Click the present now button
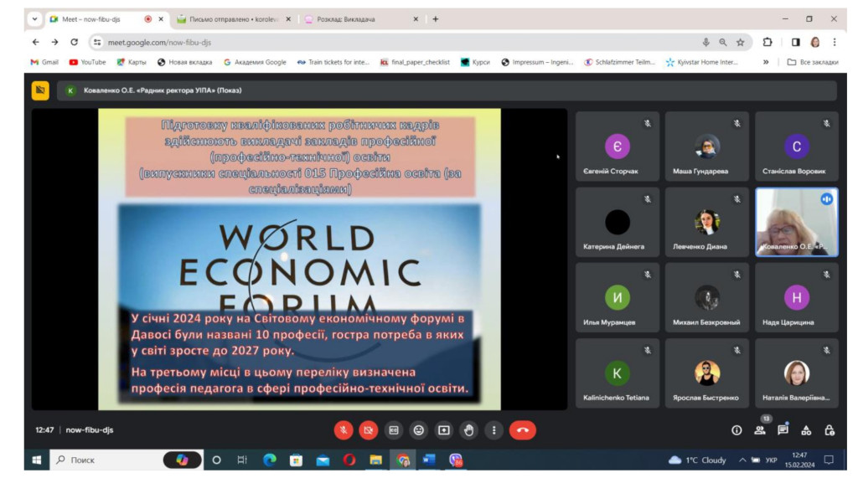The image size is (858, 504). [x=444, y=430]
